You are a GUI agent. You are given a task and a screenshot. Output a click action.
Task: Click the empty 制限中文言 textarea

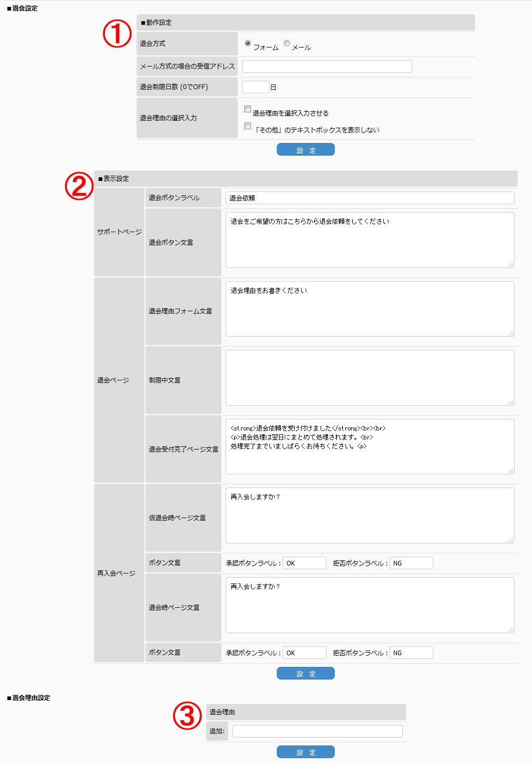point(370,378)
